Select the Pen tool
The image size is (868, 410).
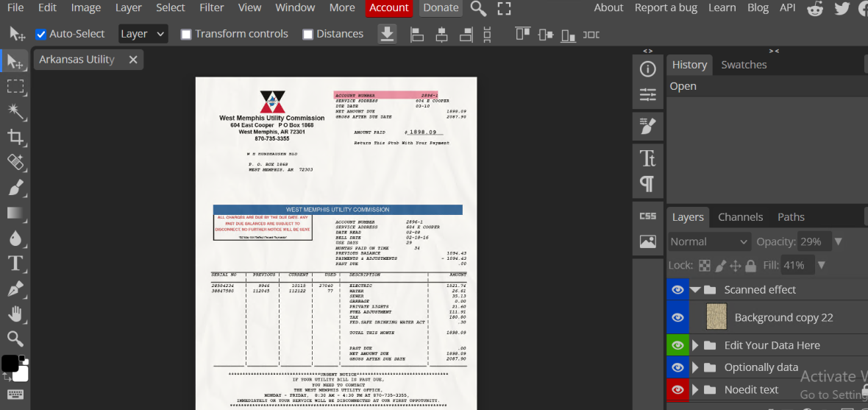coord(15,289)
